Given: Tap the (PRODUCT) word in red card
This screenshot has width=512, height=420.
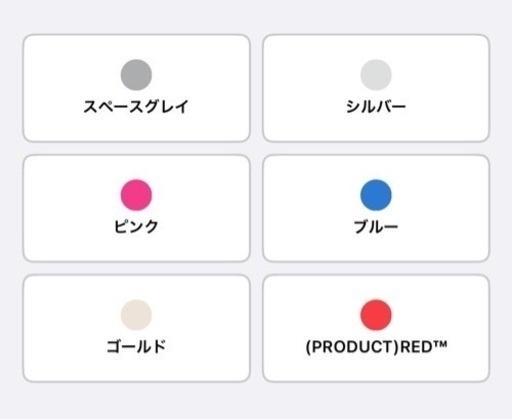Looking at the screenshot, I should click(x=352, y=347).
